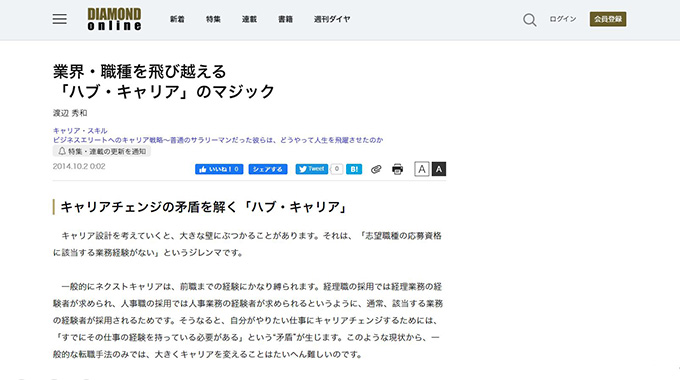Screen dimensions: 680x380
Task: Open the 書籍 menu item
Action: (x=285, y=19)
